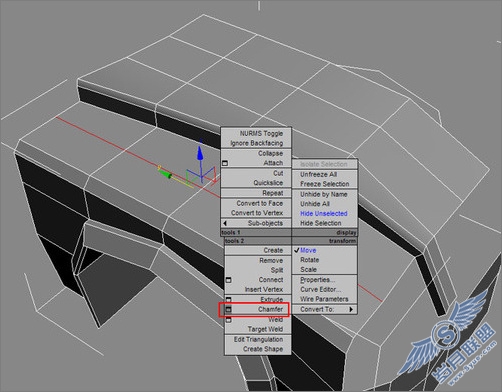Open Extrude settings box icon
Screen dimensions: 502x392
(x=228, y=299)
